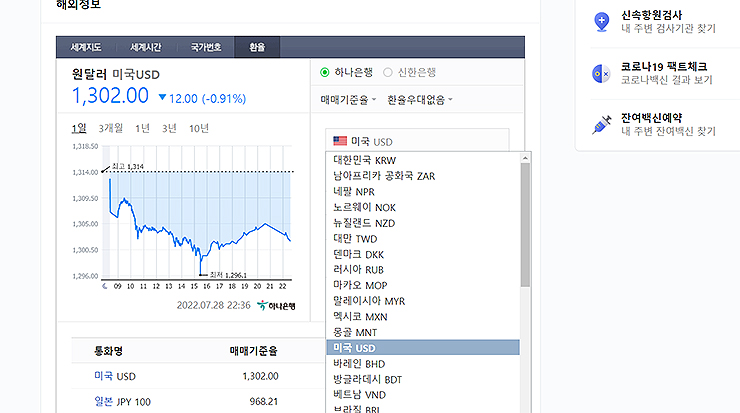Click the currency list scroll-up arrow
The width and height of the screenshot is (740, 413).
pyautogui.click(x=525, y=158)
